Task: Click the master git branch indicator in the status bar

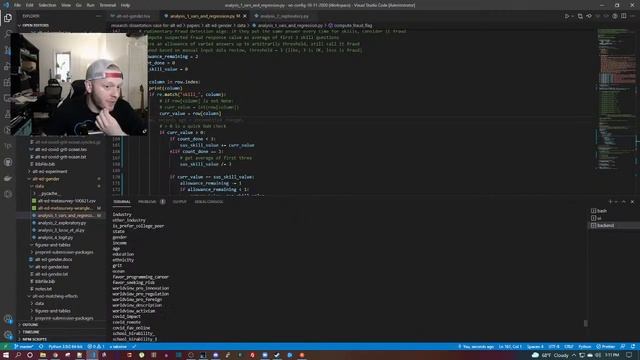Action: (24, 347)
